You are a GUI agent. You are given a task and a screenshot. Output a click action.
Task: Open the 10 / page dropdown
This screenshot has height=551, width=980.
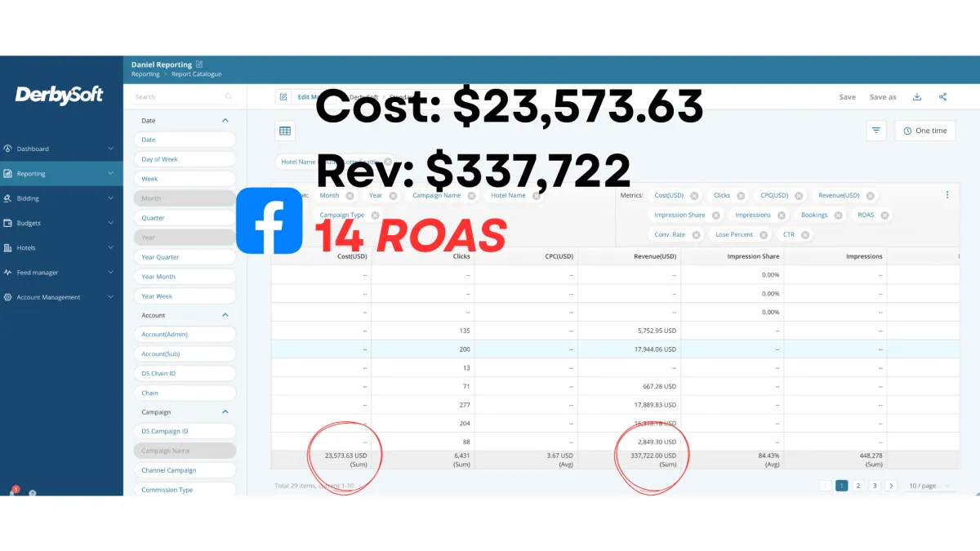coord(929,486)
